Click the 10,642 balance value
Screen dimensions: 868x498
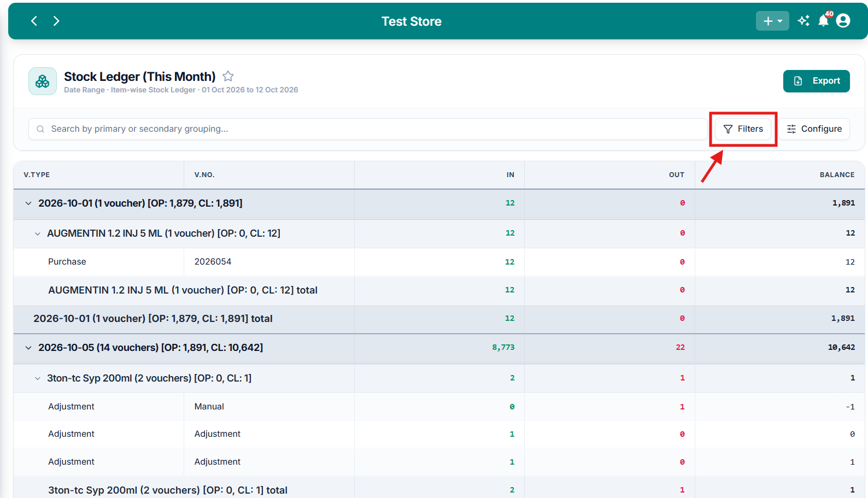(x=841, y=348)
